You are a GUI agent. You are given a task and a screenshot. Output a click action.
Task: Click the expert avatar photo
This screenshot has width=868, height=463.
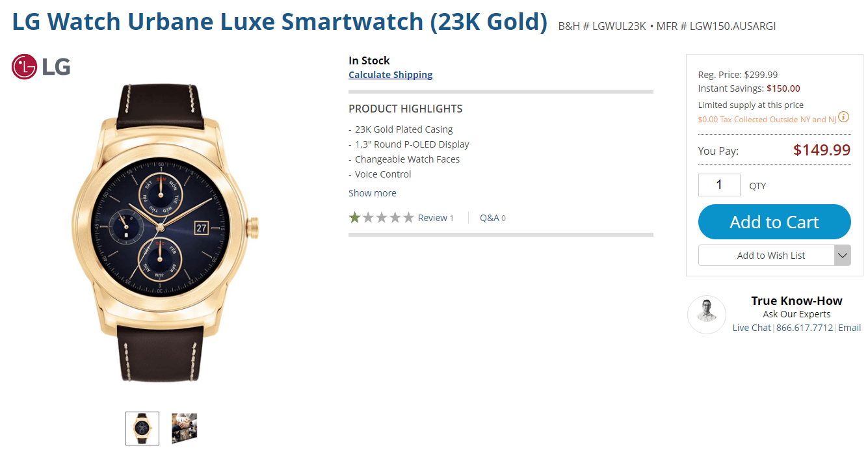tap(707, 315)
